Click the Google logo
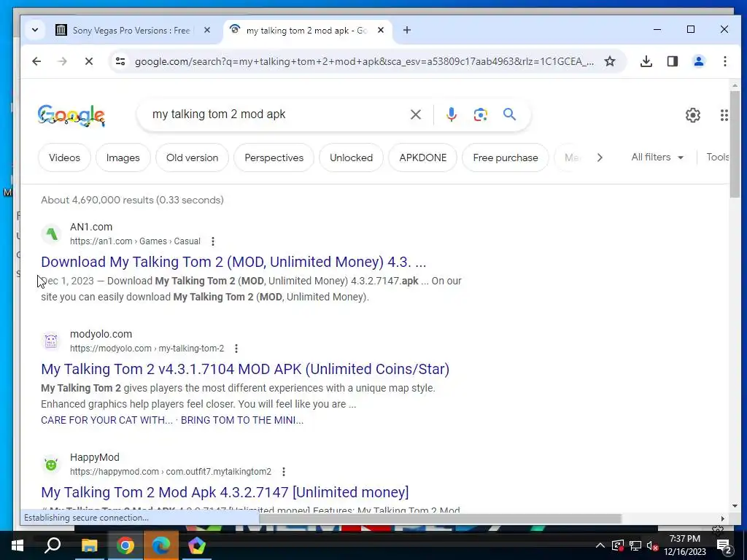The width and height of the screenshot is (747, 560). coord(71,115)
